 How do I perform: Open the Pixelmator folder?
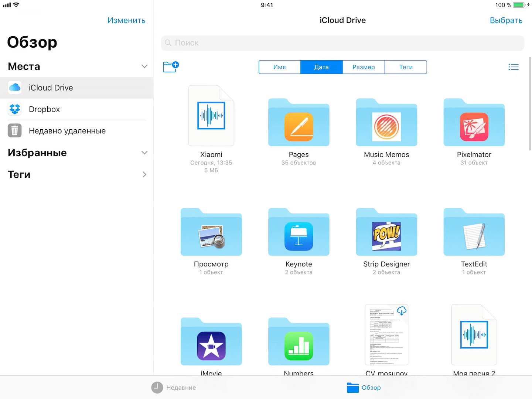(474, 122)
